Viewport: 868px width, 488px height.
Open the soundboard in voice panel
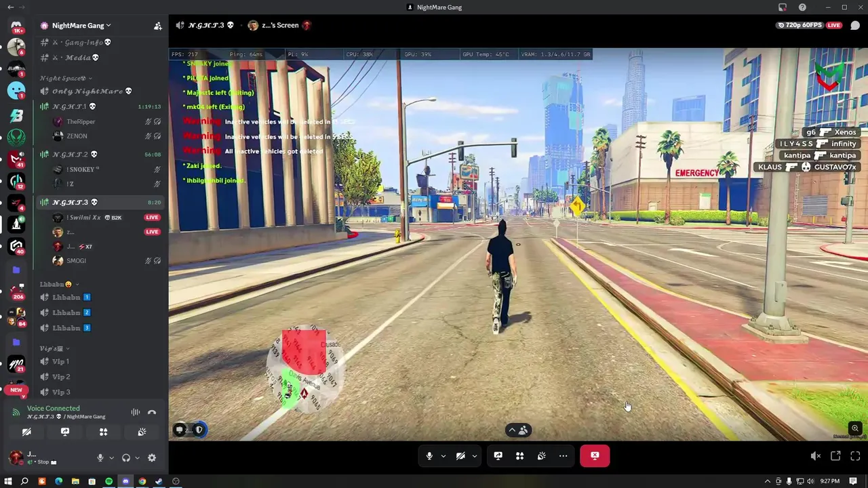142,432
